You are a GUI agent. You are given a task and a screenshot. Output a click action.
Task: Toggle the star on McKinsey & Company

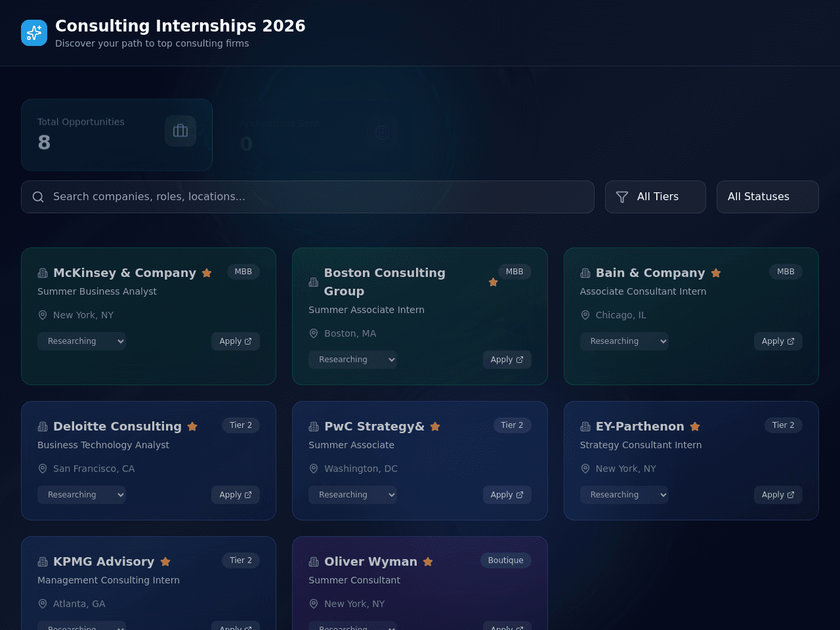coord(207,273)
